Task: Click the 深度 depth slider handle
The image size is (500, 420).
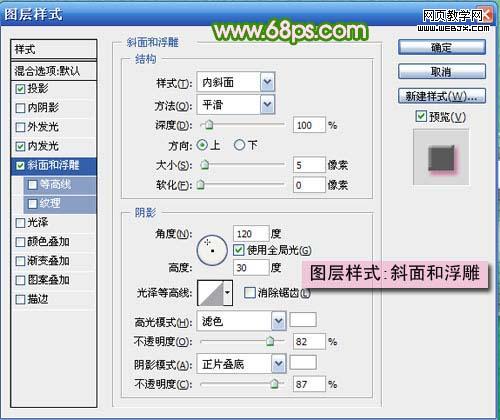Action: click(x=209, y=125)
